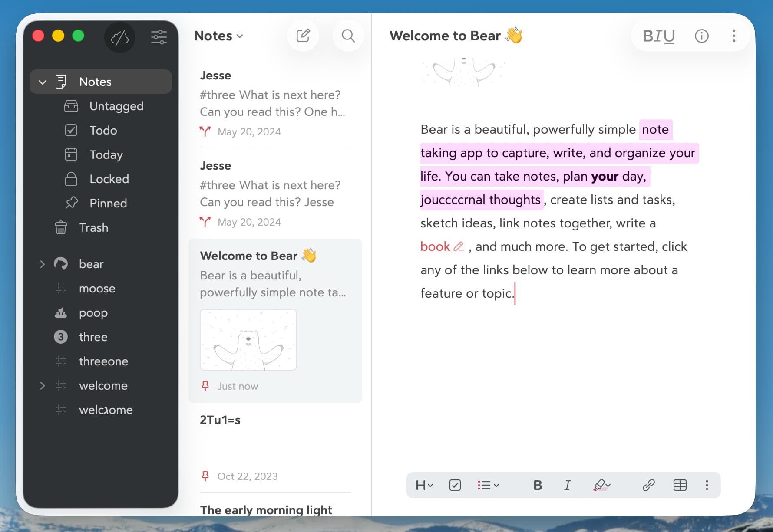The image size is (773, 532).
Task: Follow the red book link in note
Action: pos(435,246)
